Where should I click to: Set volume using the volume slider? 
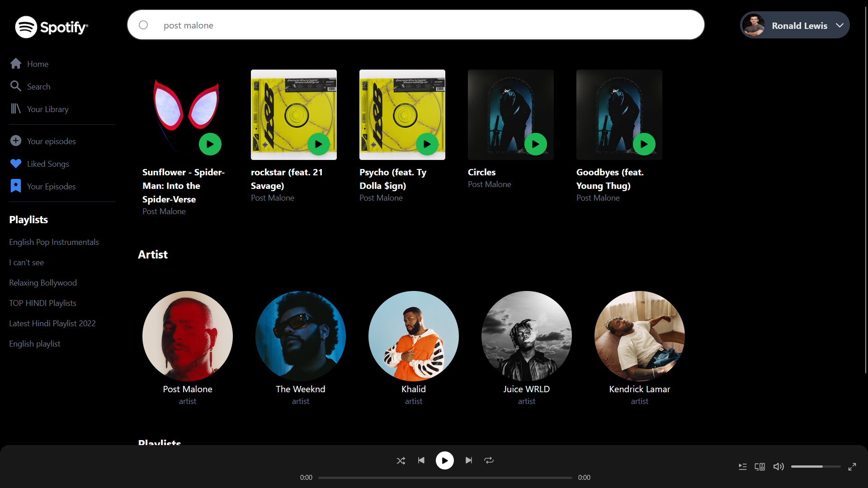816,467
